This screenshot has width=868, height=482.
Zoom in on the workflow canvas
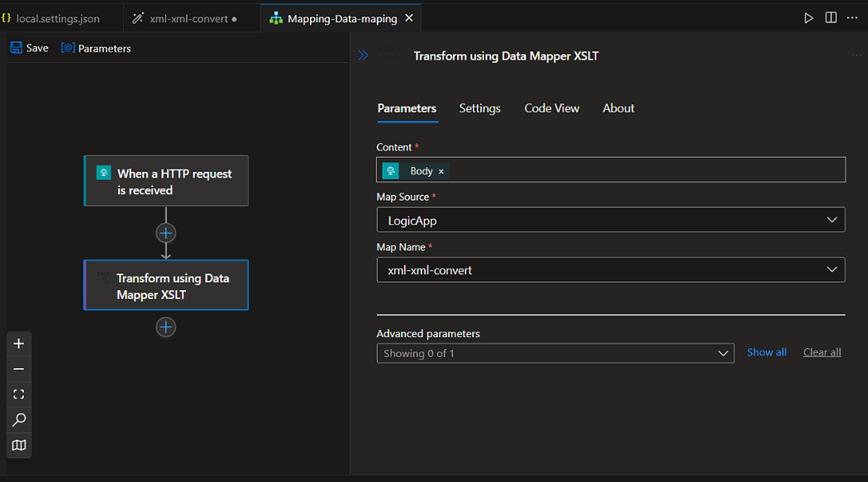click(19, 344)
